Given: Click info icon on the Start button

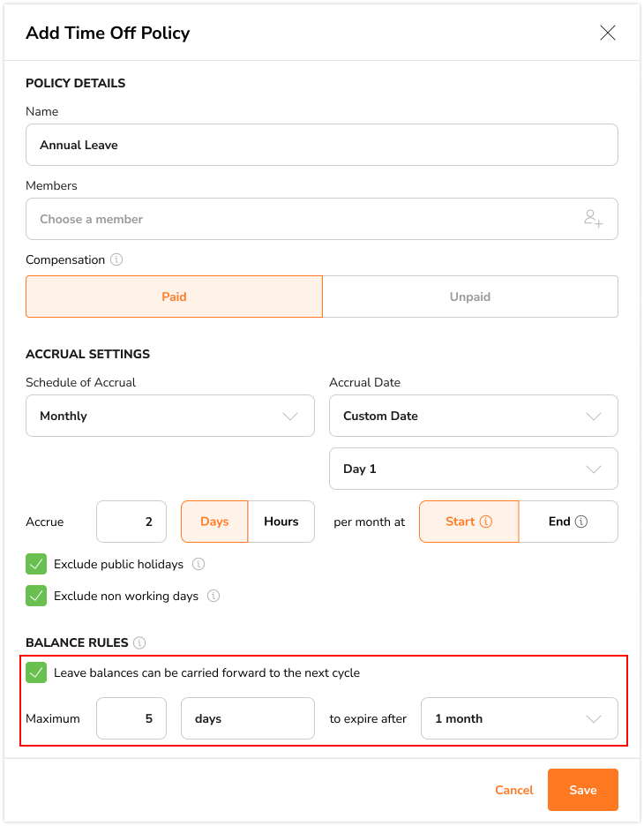Looking at the screenshot, I should [x=486, y=522].
